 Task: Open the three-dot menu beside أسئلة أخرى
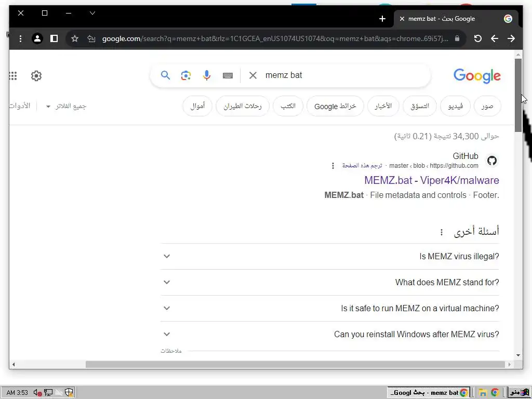click(x=442, y=232)
